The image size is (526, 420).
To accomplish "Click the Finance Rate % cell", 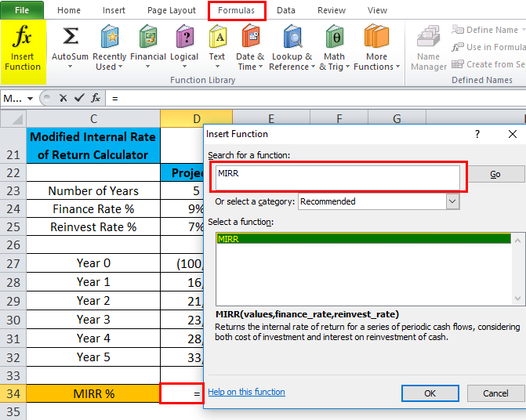I will 93,209.
